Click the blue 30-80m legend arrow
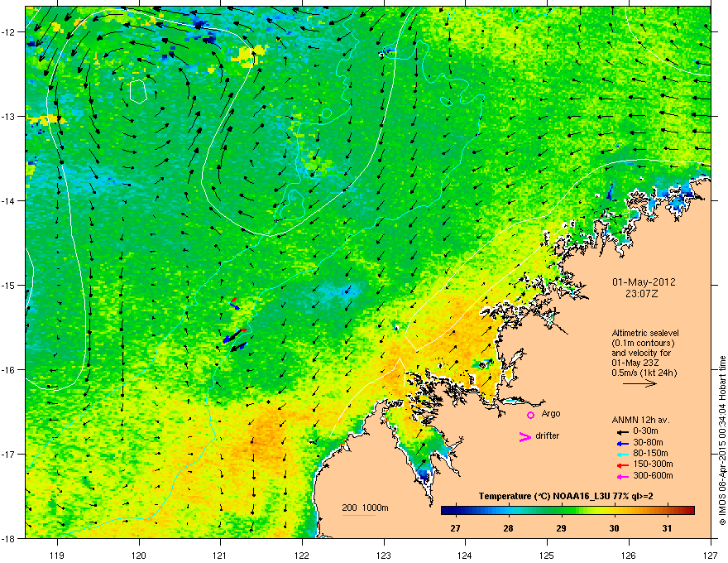This screenshot has height=563, width=728. pyautogui.click(x=622, y=443)
